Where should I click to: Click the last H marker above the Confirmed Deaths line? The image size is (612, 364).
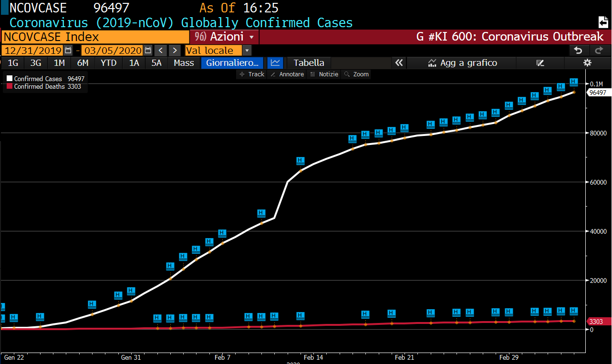coord(574,312)
